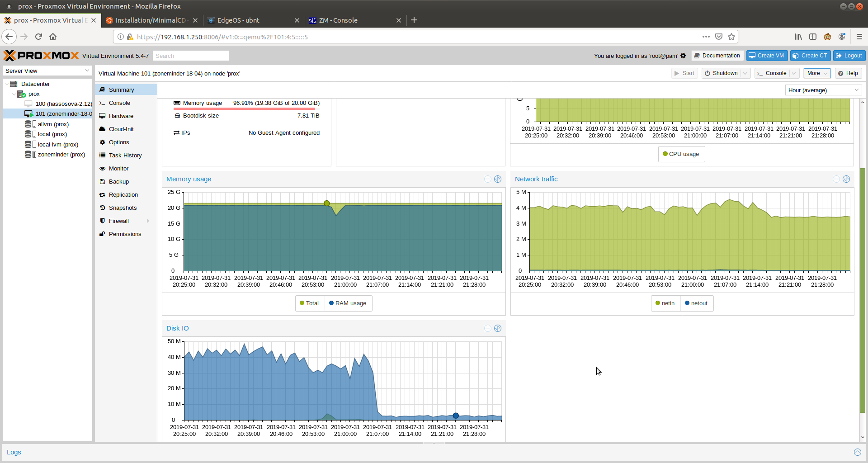Toggle RAM usage series in legend
This screenshot has height=463, width=868.
[348, 303]
